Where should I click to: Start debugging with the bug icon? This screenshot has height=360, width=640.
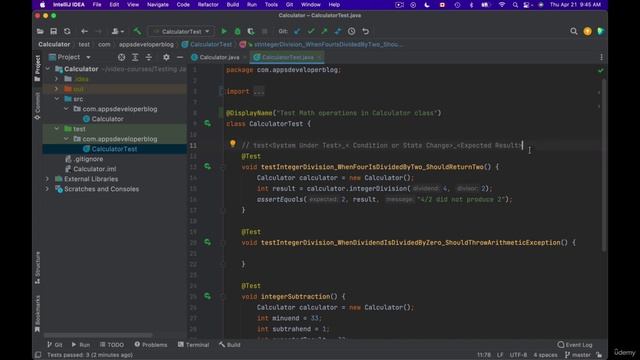point(238,31)
